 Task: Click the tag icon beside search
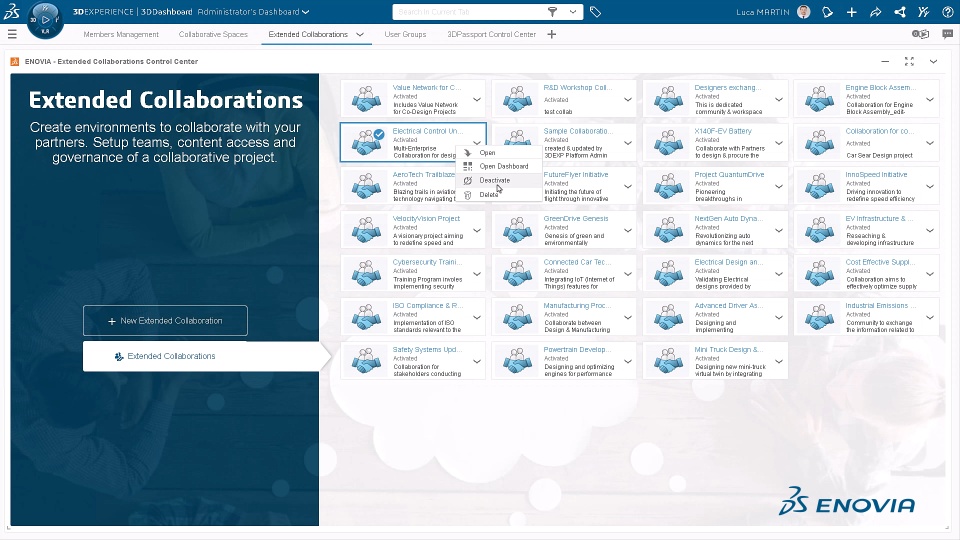click(595, 12)
